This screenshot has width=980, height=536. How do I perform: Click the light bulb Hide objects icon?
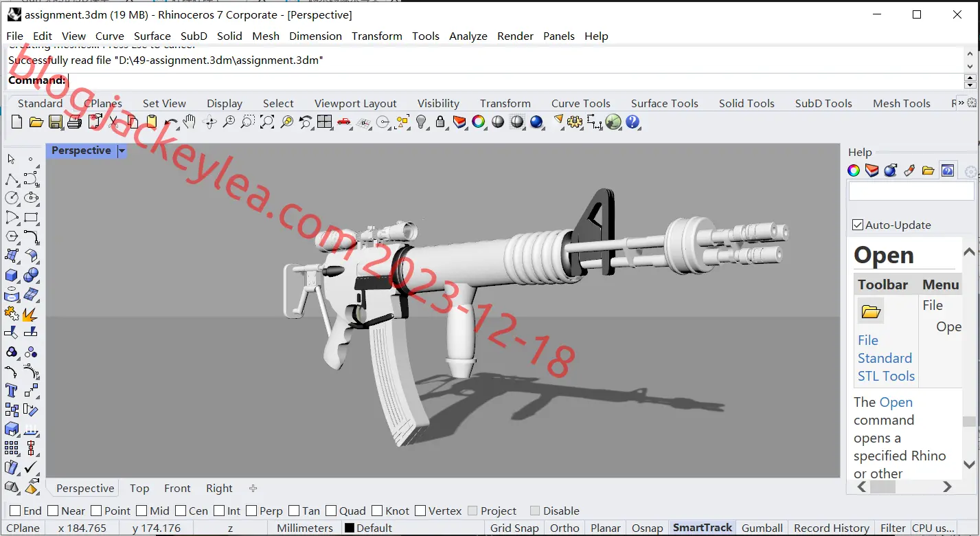(422, 122)
